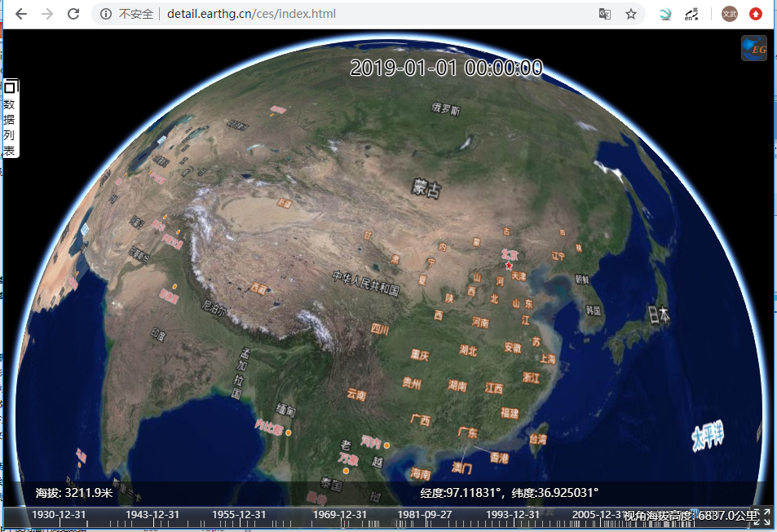The height and width of the screenshot is (532, 777).
Task: Click the site info security icon
Action: 106,14
